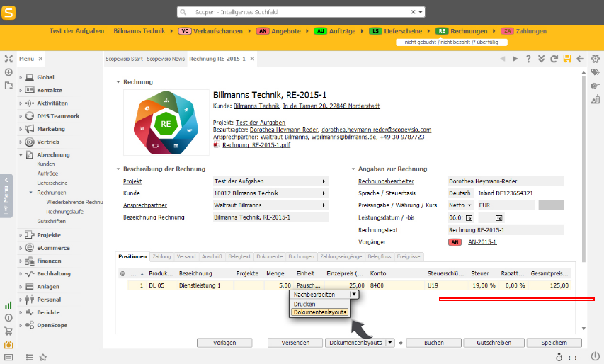This screenshot has height=364, width=604.
Task: Click the Rechnungstext input field
Action: pyautogui.click(x=506, y=230)
